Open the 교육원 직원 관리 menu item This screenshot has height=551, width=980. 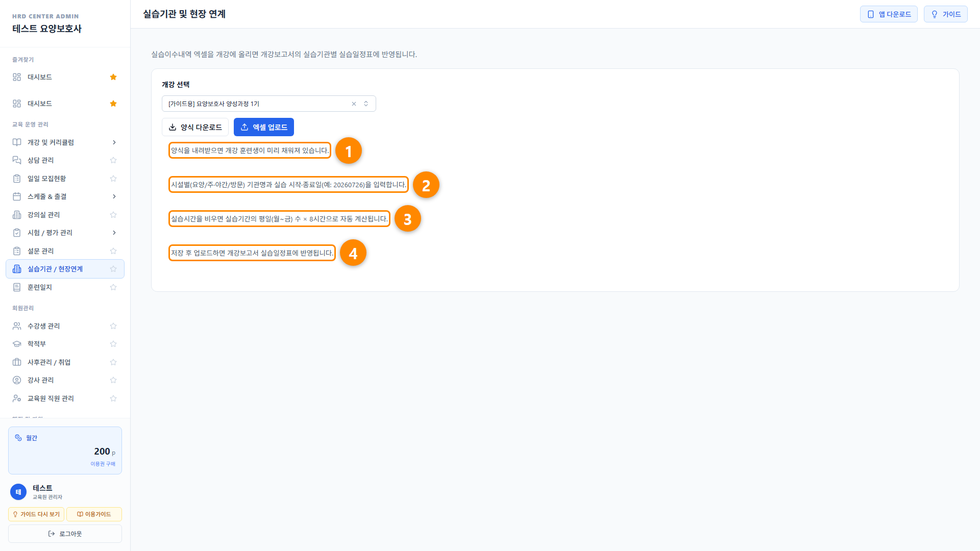[x=65, y=398]
